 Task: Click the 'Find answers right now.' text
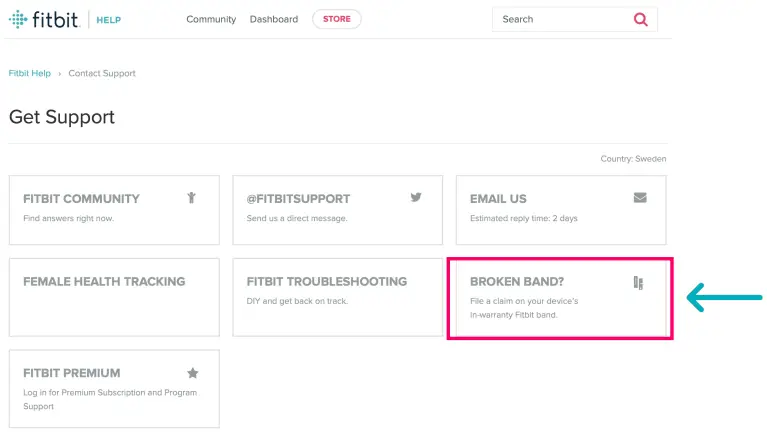point(68,218)
